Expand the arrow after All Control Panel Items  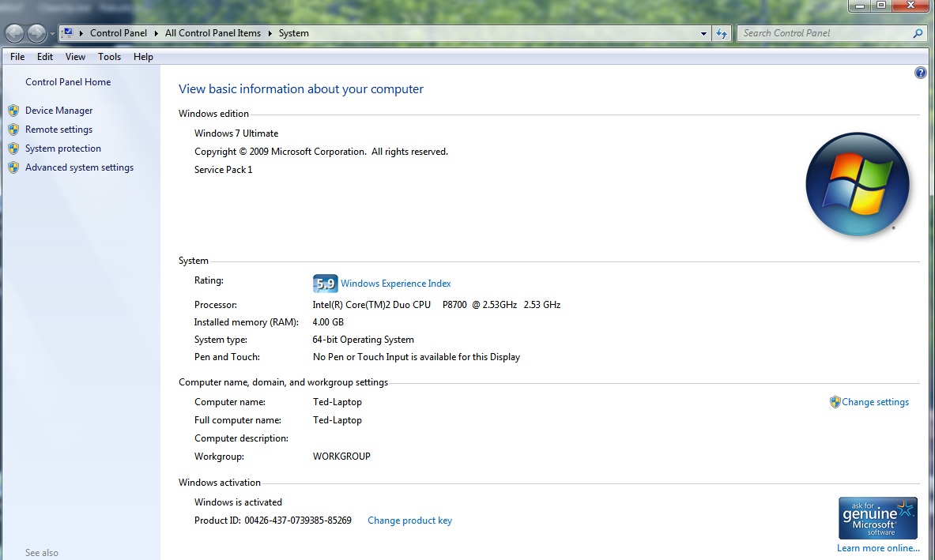[x=270, y=33]
